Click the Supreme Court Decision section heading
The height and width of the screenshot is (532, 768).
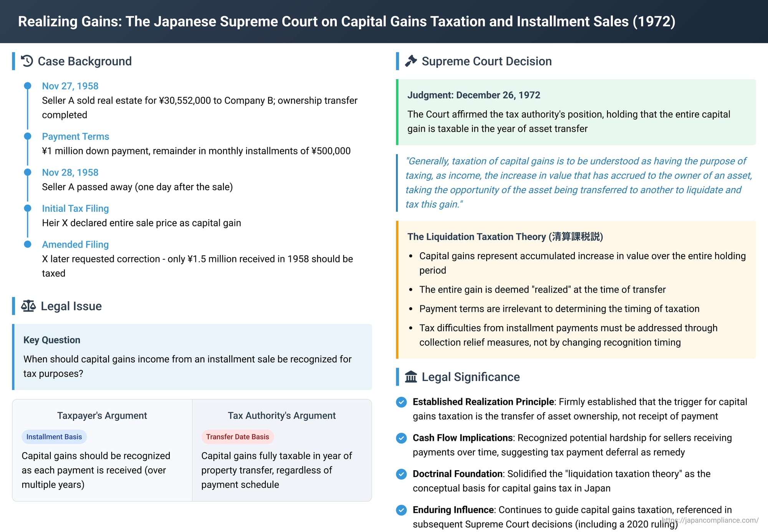tap(487, 61)
